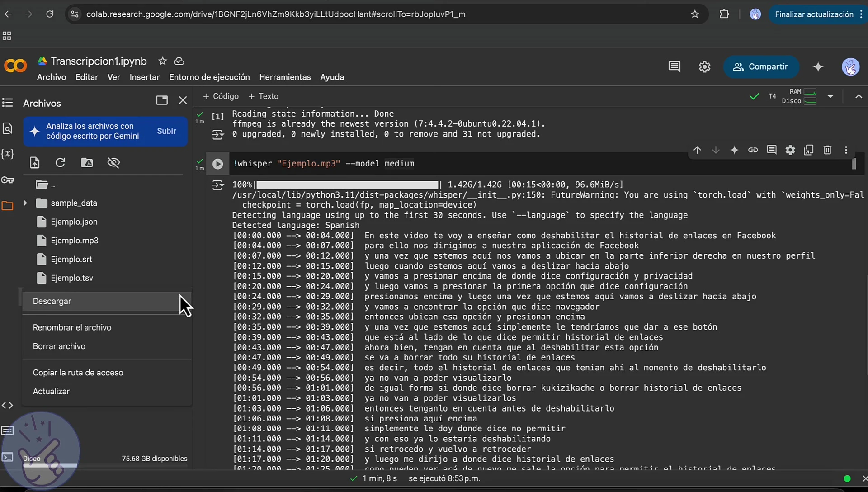Open the comments panel icon

point(674,67)
